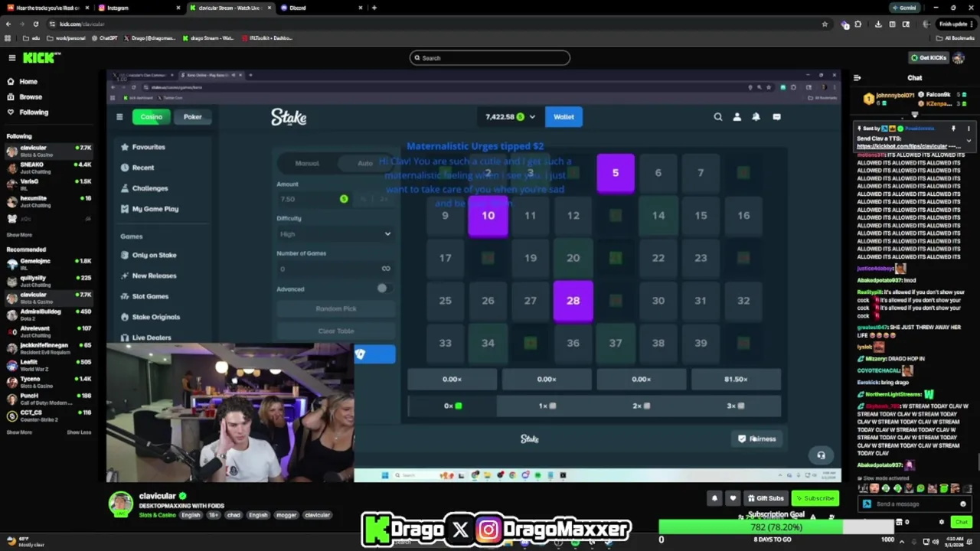Viewport: 980px width, 551px height.
Task: Open the Stake user profile icon
Action: pos(737,117)
